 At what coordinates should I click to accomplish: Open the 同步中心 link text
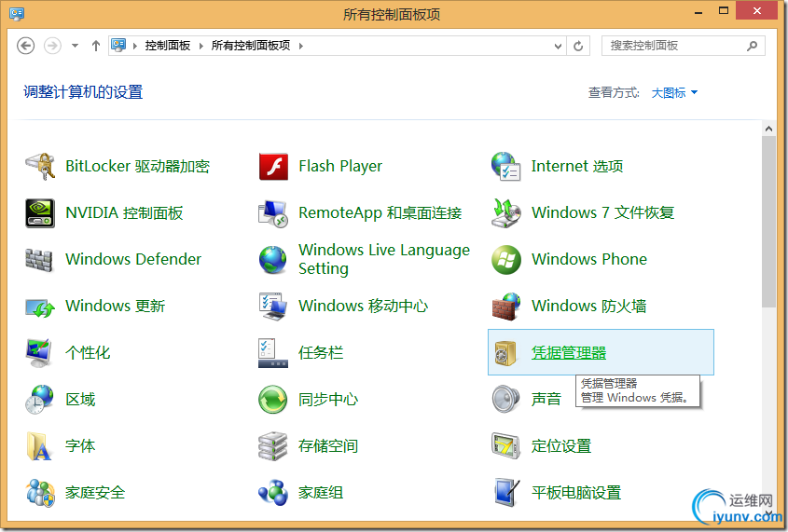tap(328, 400)
